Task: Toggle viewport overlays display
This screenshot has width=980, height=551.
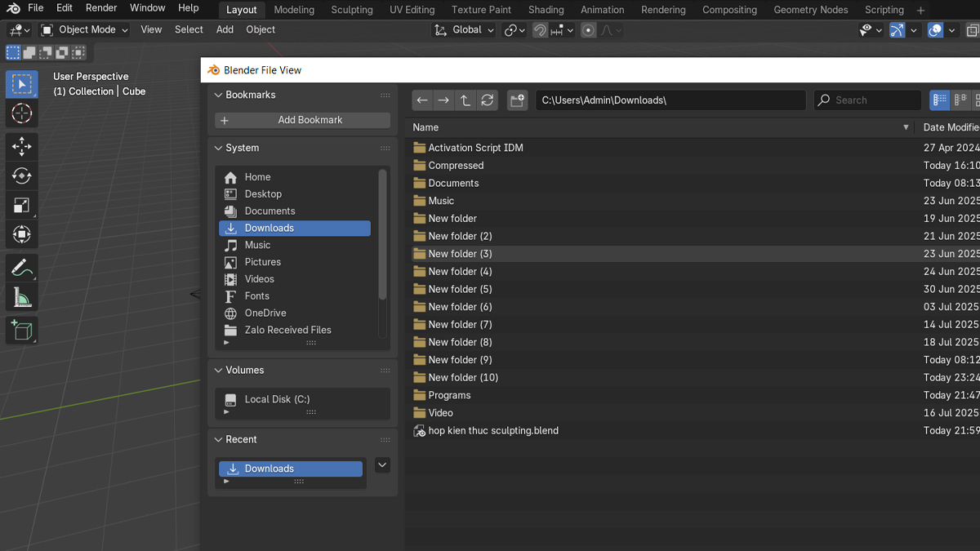Action: (x=936, y=30)
